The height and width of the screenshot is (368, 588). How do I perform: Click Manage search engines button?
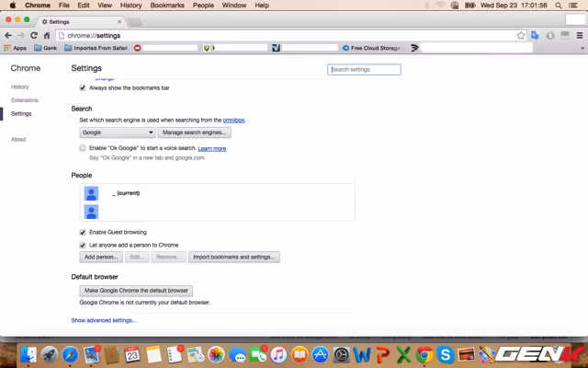[194, 132]
